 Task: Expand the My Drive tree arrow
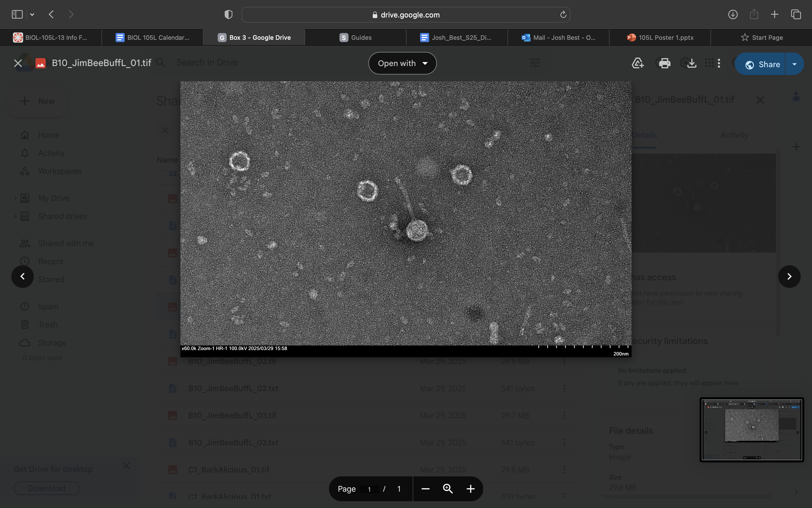click(16, 198)
